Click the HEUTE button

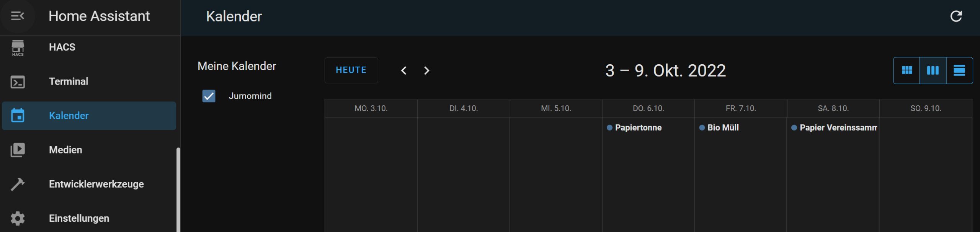(x=351, y=70)
